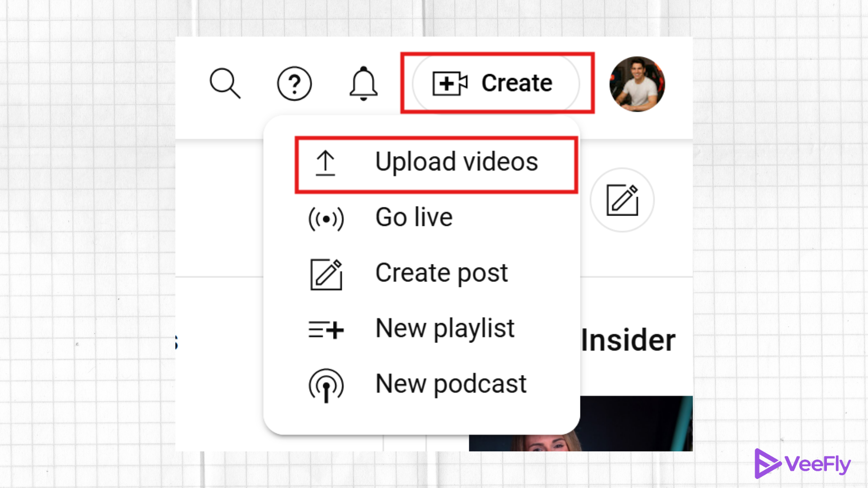Choose New playlist from the menu
This screenshot has height=488, width=868.
click(x=444, y=329)
